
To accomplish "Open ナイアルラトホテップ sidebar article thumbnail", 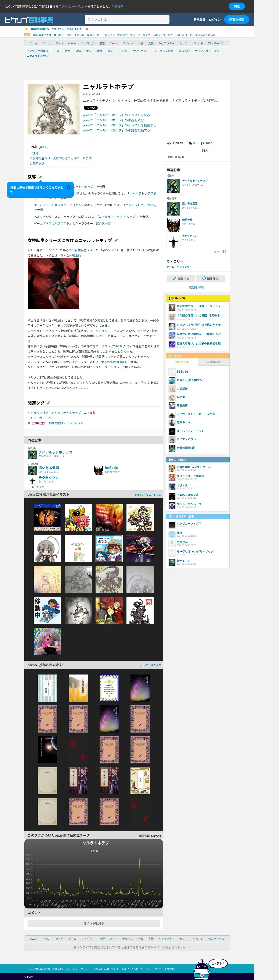I will click(173, 186).
